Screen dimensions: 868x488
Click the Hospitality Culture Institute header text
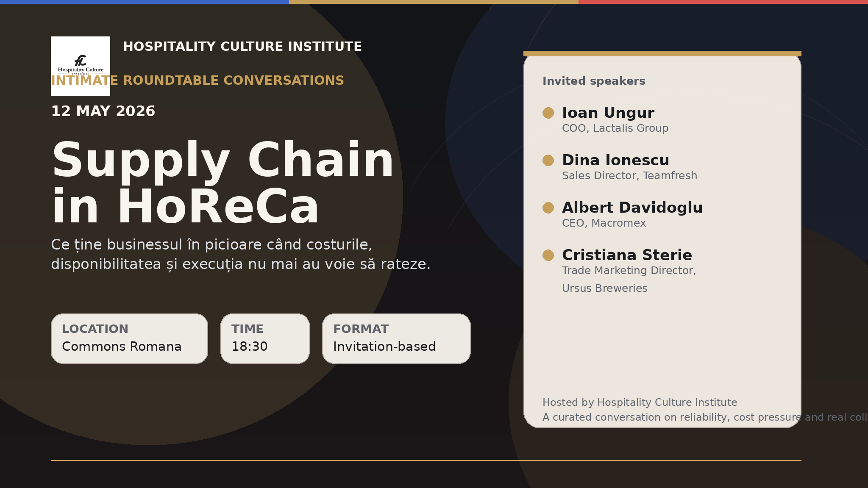click(242, 47)
